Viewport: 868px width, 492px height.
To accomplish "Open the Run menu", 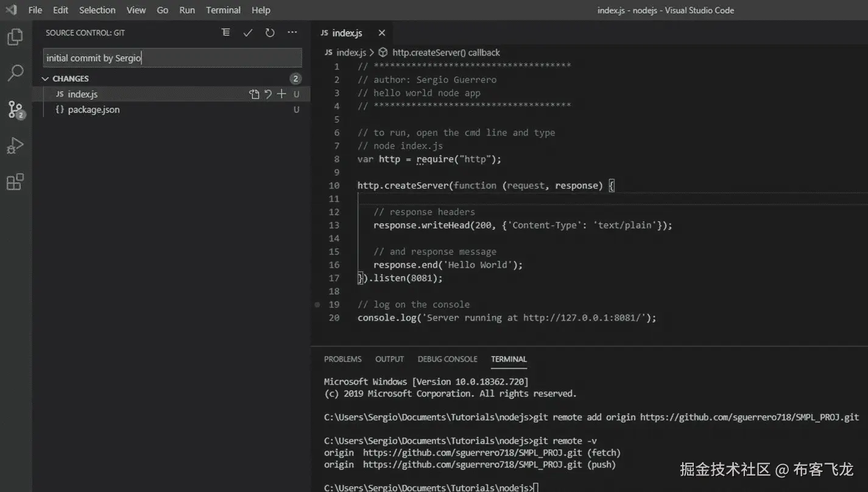I will (x=187, y=10).
